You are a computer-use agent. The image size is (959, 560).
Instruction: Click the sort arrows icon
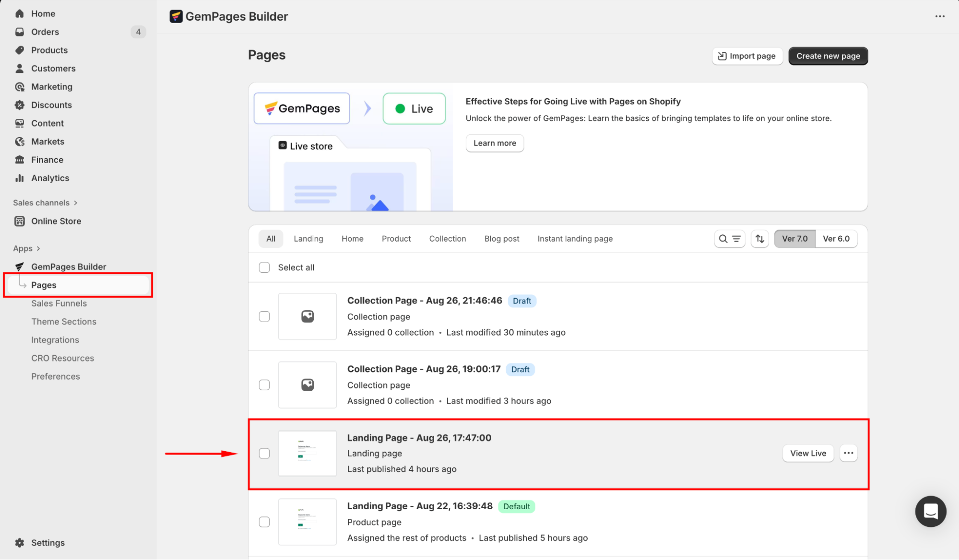pyautogui.click(x=760, y=239)
